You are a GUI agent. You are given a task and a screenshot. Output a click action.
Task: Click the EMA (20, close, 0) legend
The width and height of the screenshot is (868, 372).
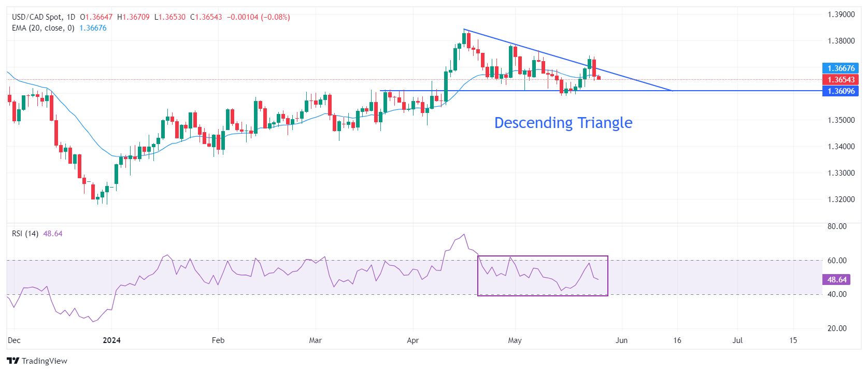[43, 28]
